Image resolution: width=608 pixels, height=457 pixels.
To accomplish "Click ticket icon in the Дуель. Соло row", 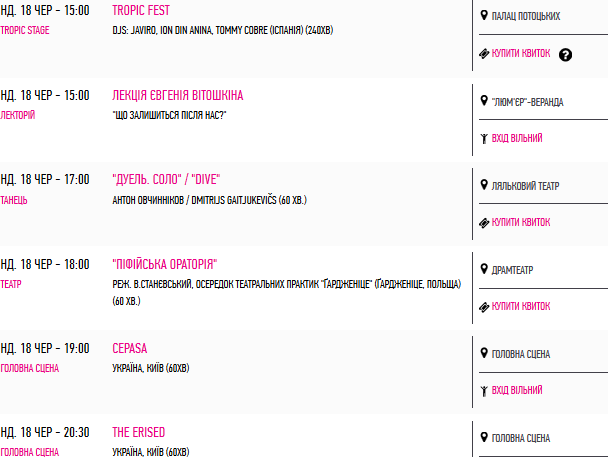I will click(x=484, y=223).
